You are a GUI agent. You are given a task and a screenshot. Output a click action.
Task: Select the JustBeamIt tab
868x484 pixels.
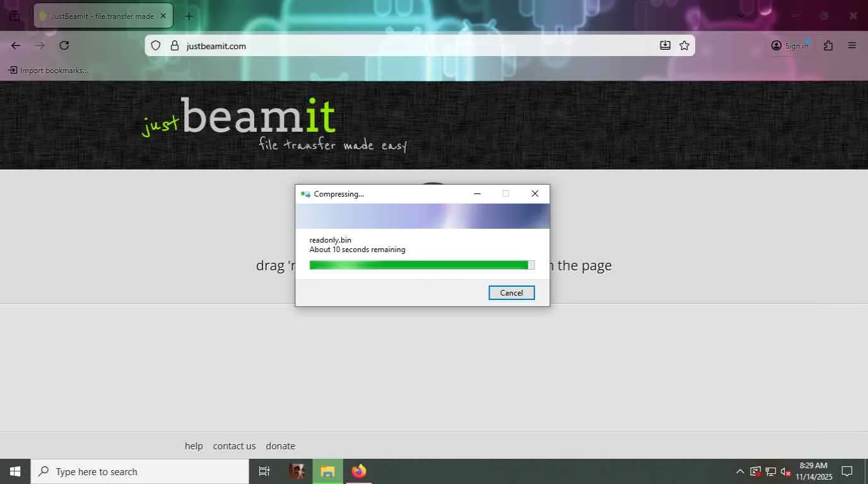point(103,16)
